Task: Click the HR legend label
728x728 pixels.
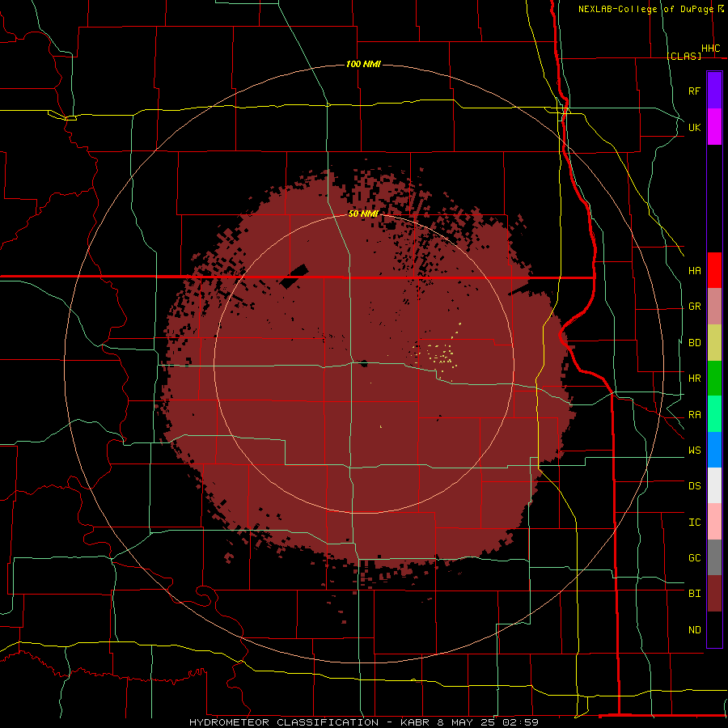Action: click(x=694, y=379)
